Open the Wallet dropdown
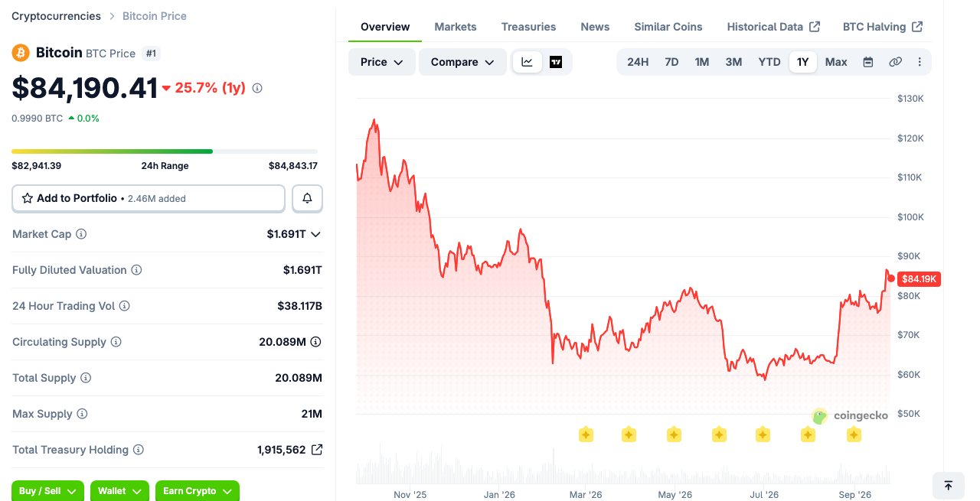The width and height of the screenshot is (980, 501). tap(119, 491)
